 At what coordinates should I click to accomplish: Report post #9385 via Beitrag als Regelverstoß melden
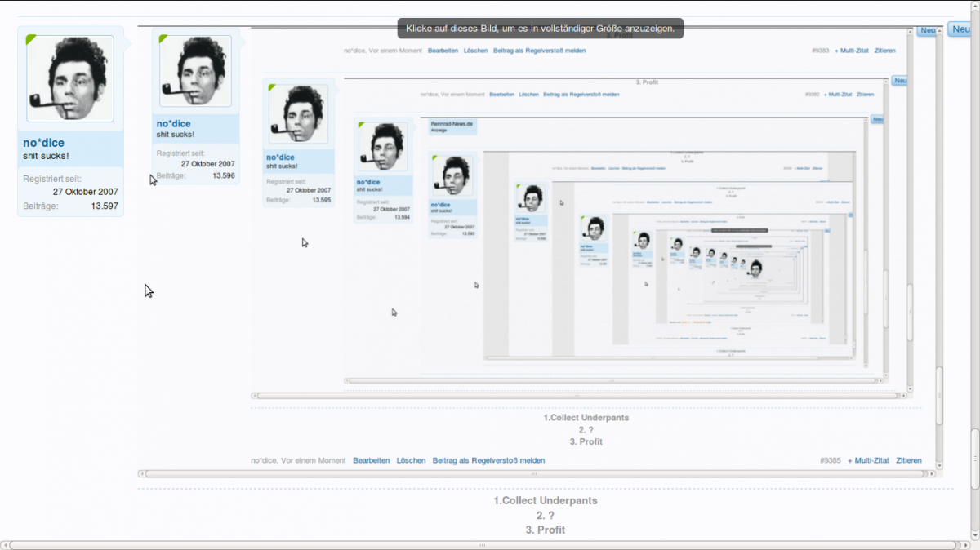[488, 460]
